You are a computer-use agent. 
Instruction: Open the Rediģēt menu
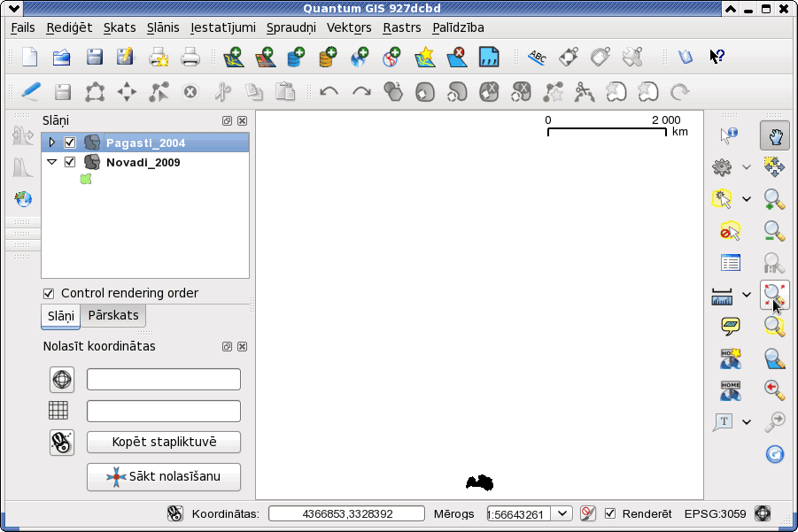coord(69,27)
